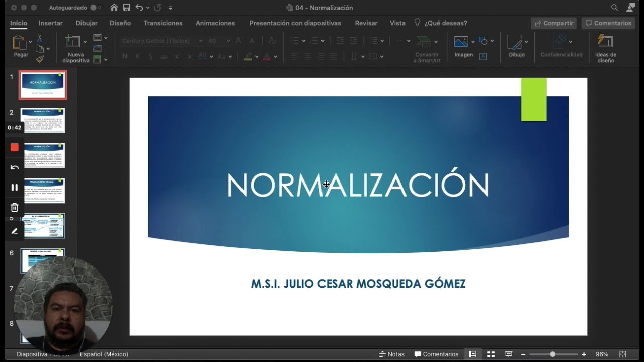Click the Copy icon
Viewport: 644px width, 362px height.
coord(40,49)
